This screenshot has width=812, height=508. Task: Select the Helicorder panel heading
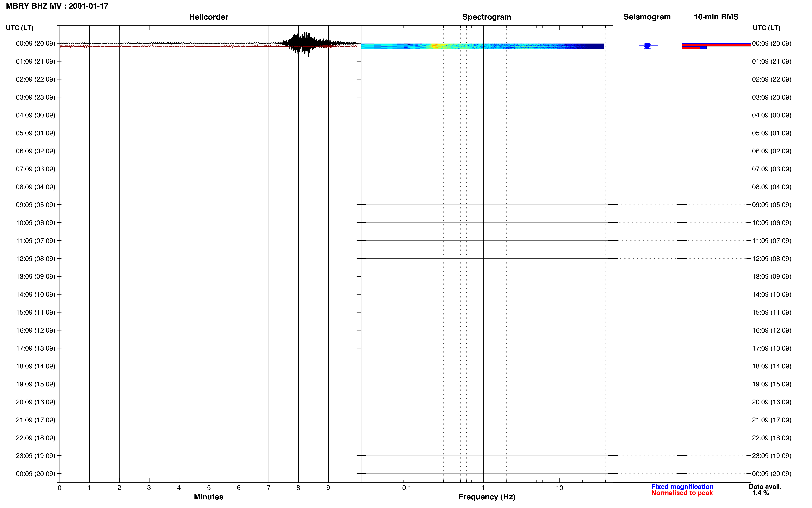[209, 17]
